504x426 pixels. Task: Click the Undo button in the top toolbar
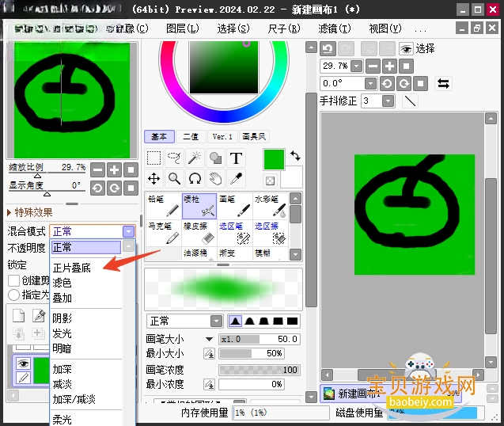(x=328, y=49)
